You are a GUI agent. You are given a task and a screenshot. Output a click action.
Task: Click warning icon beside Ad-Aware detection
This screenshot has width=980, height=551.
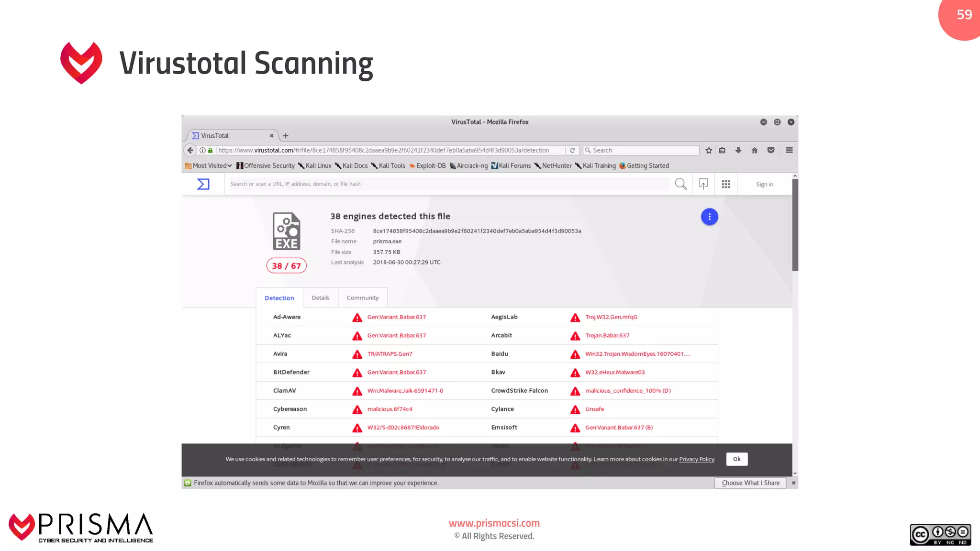[357, 318]
